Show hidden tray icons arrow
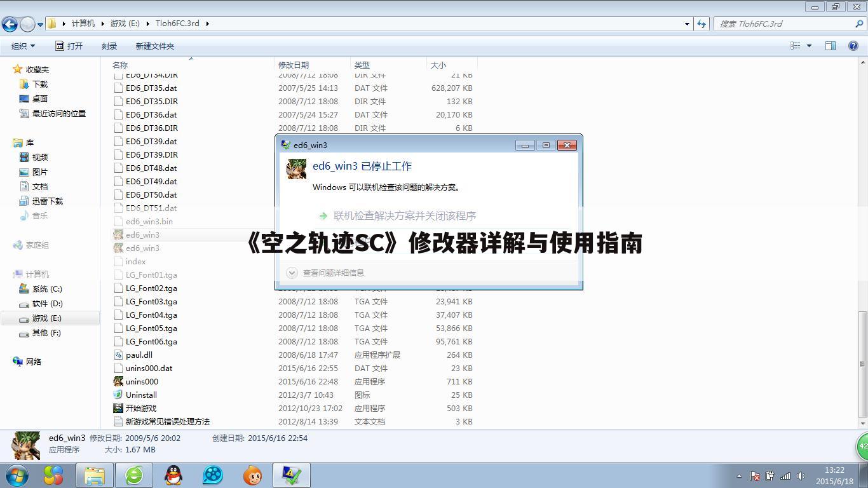The width and height of the screenshot is (868, 488). coord(738,475)
